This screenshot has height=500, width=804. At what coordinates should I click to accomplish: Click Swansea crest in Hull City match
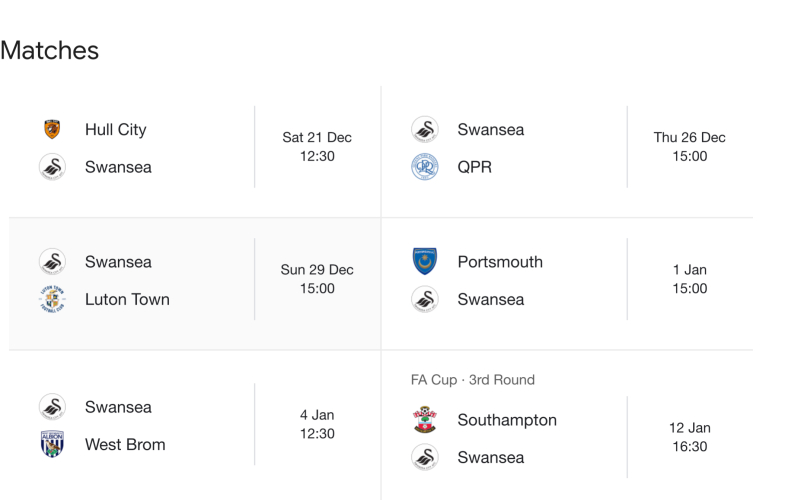click(x=52, y=167)
